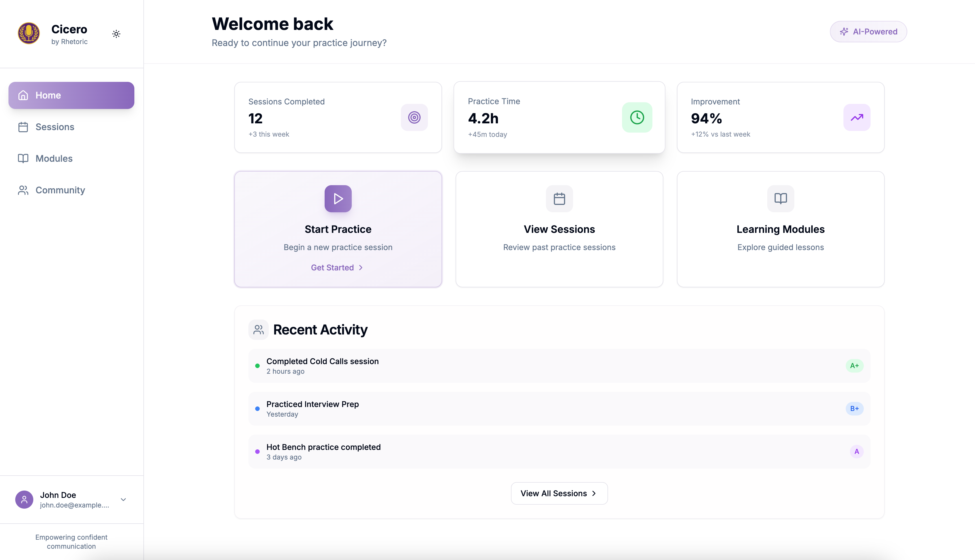Toggle light/dark mode with the sun icon
Screen dimensions: 975x560
click(x=116, y=34)
